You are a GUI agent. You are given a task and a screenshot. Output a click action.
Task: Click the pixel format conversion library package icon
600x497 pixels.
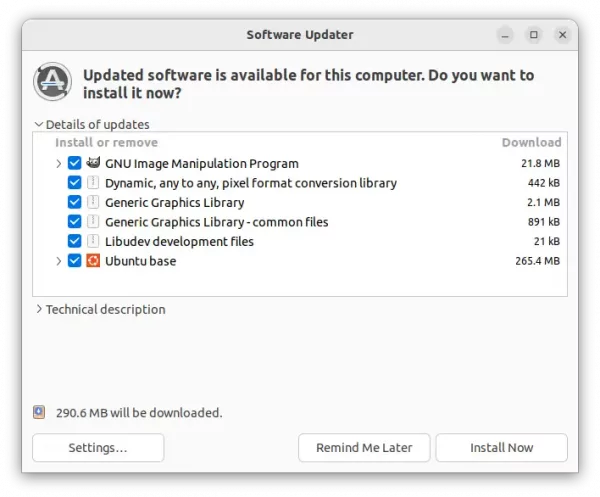(x=93, y=183)
